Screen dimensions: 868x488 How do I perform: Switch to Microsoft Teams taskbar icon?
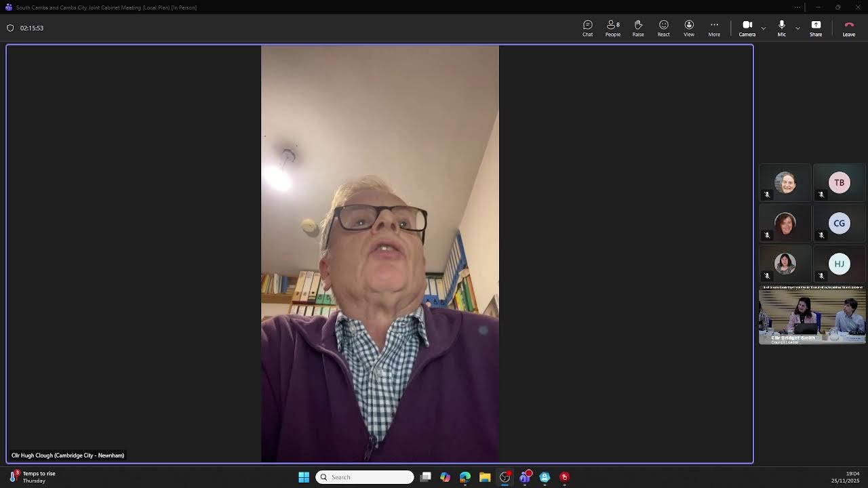525,477
